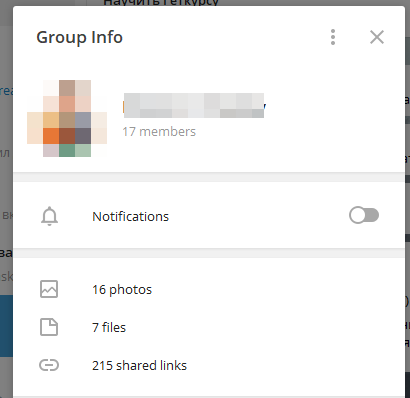Click the dimmed Cyrillic chat header text
The width and height of the screenshot is (410, 398).
pos(161,3)
